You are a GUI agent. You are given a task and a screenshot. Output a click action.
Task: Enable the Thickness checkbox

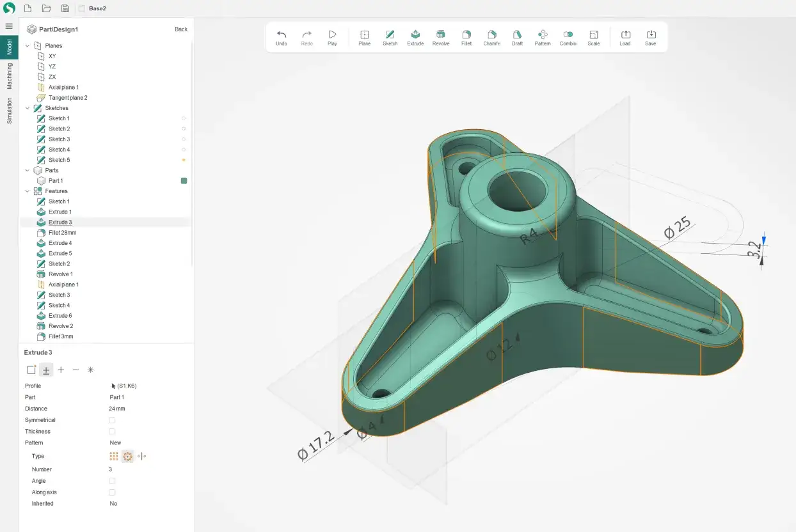pos(112,432)
